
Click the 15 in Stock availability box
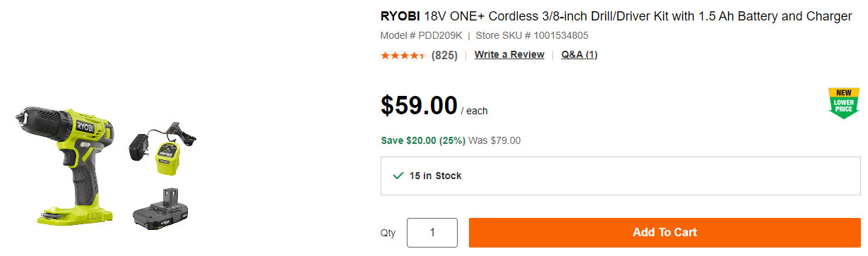tap(621, 176)
